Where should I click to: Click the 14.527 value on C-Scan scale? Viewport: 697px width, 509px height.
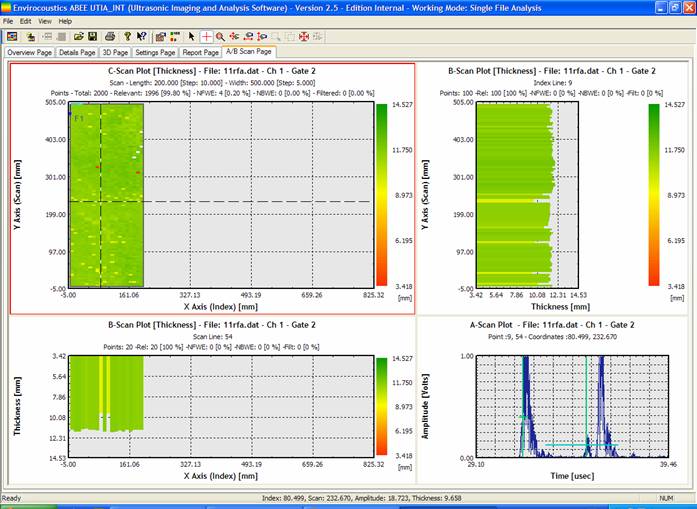pos(402,104)
